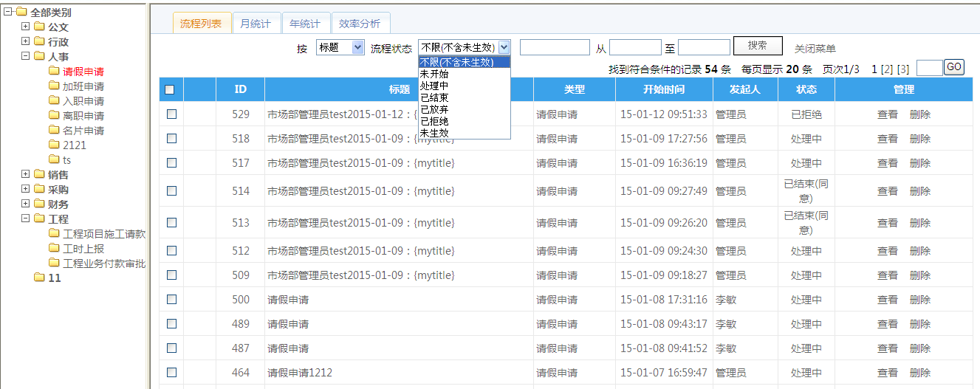Click the 人事 folder icon

pos(39,57)
